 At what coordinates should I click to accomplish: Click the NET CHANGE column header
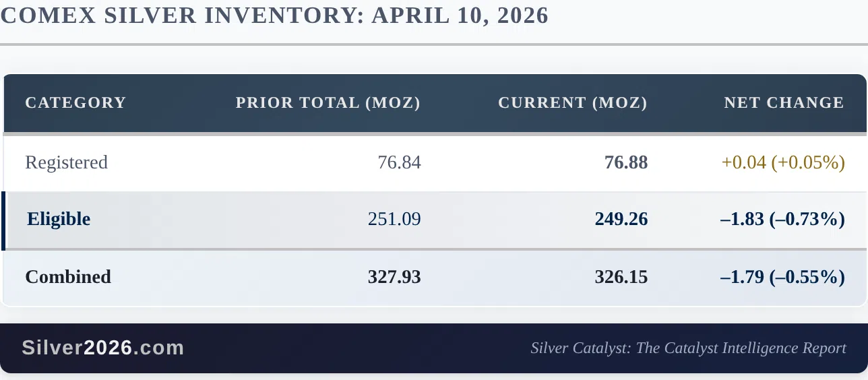pyautogui.click(x=784, y=102)
